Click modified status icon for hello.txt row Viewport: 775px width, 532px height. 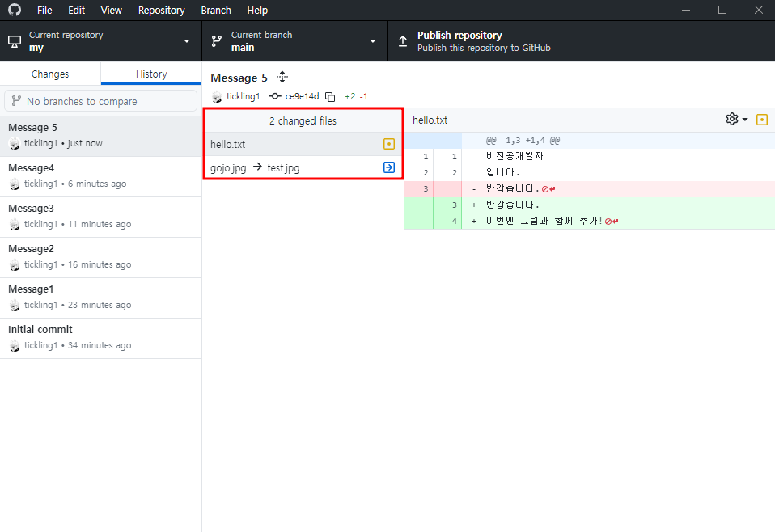click(x=389, y=144)
